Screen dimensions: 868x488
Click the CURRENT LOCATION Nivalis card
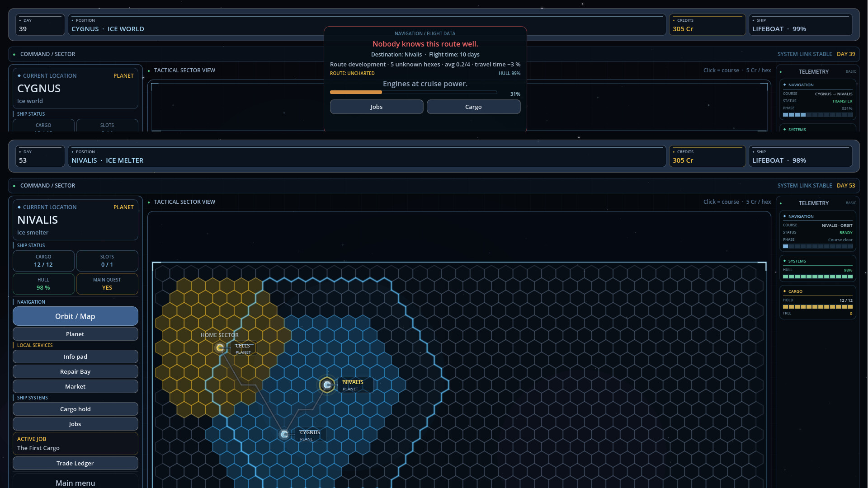[x=75, y=220]
